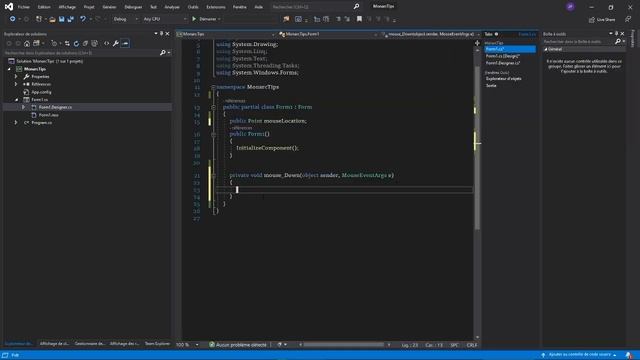Viewport: 640px width, 360px height.
Task: Click the open file folder icon
Action: (52, 19)
